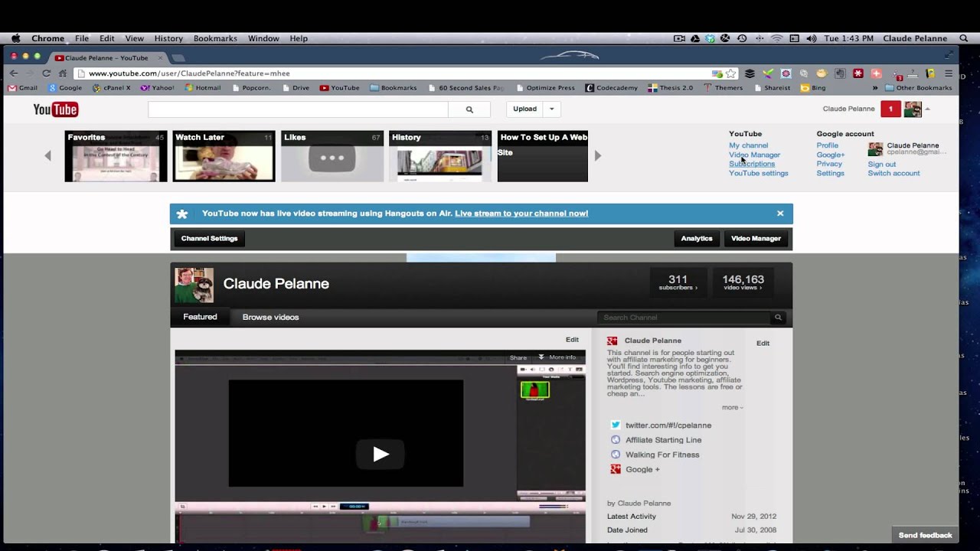980x551 pixels.
Task: Open the Walking For Fitness link
Action: [662, 455]
